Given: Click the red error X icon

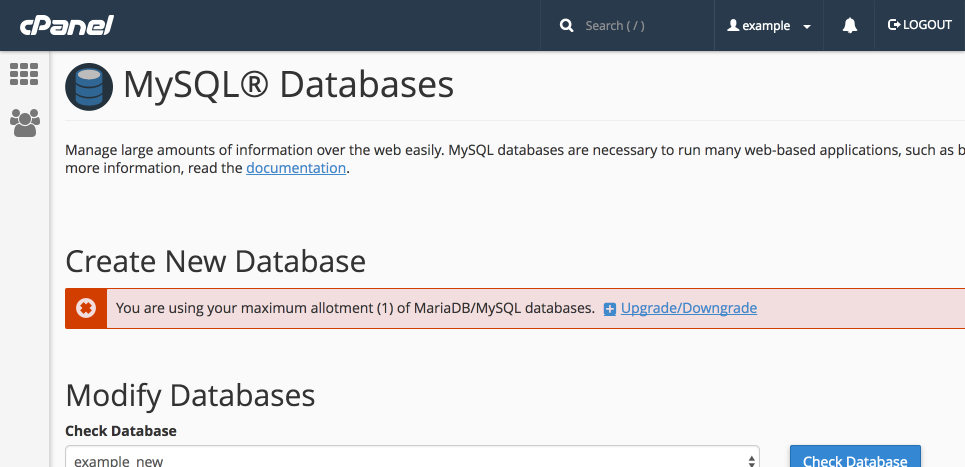Looking at the screenshot, I should (86, 308).
